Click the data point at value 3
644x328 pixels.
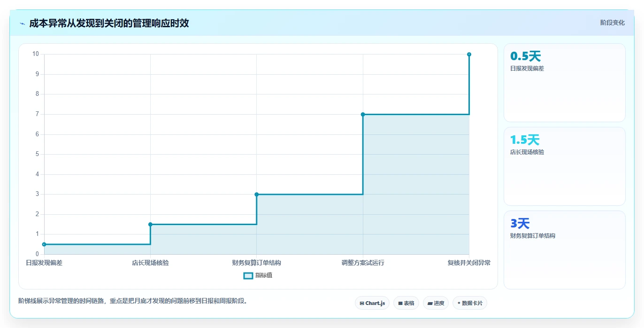(x=256, y=194)
